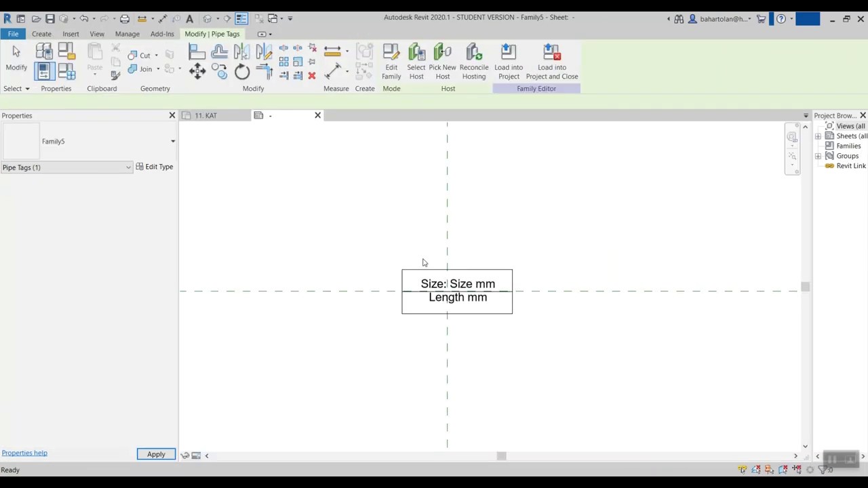Select the Offset tool
This screenshot has width=868, height=488.
coord(220,51)
